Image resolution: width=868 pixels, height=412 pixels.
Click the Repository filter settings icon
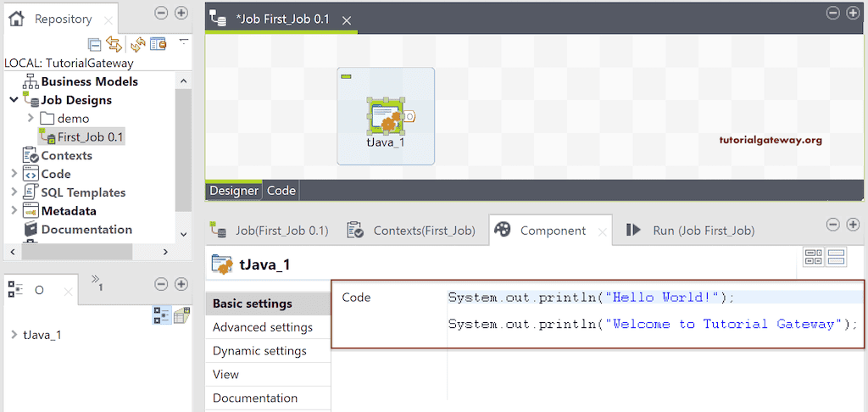click(159, 44)
